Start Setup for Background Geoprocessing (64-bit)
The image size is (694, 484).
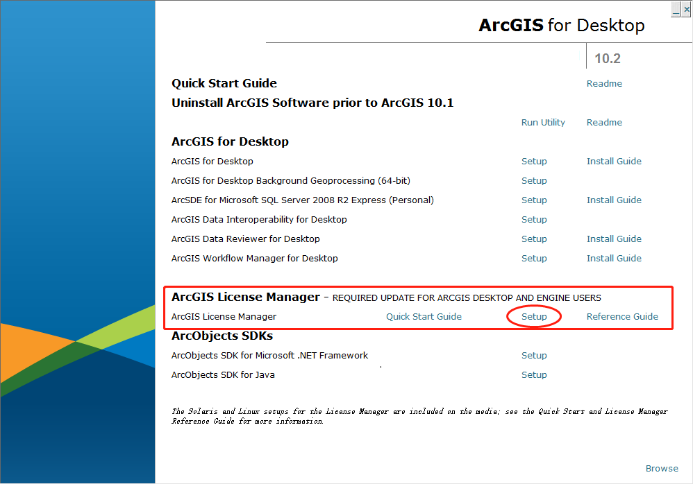(534, 181)
